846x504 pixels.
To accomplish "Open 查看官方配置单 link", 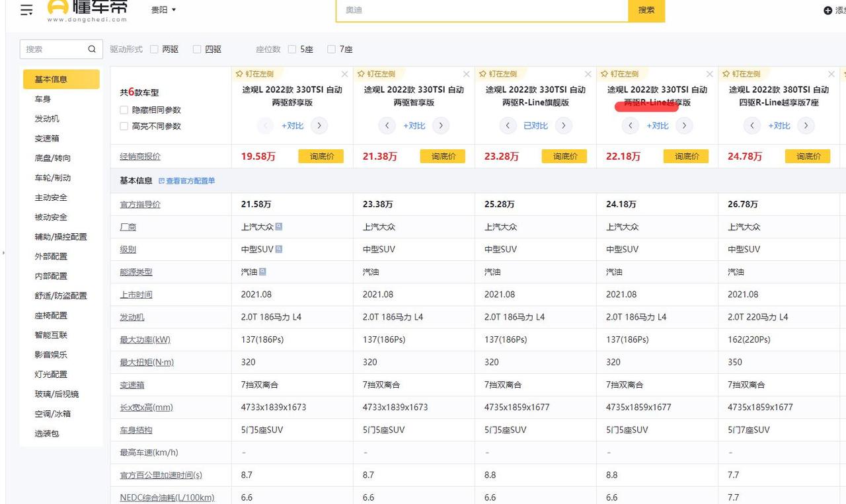I will 186,181.
